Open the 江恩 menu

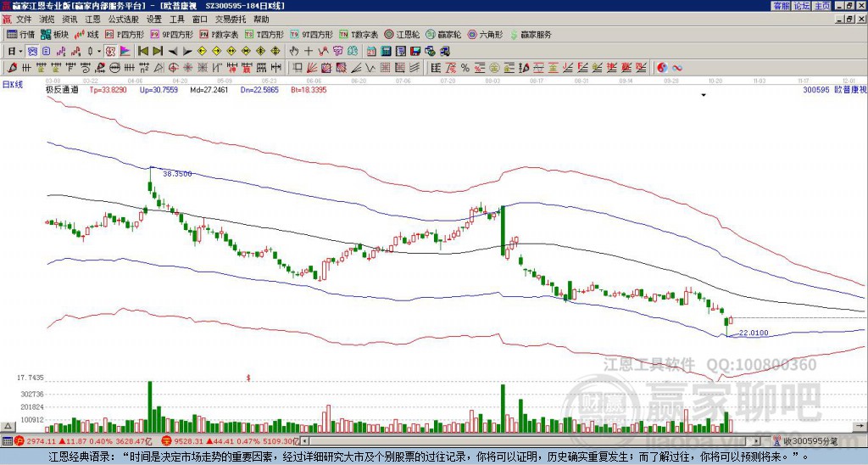(92, 20)
